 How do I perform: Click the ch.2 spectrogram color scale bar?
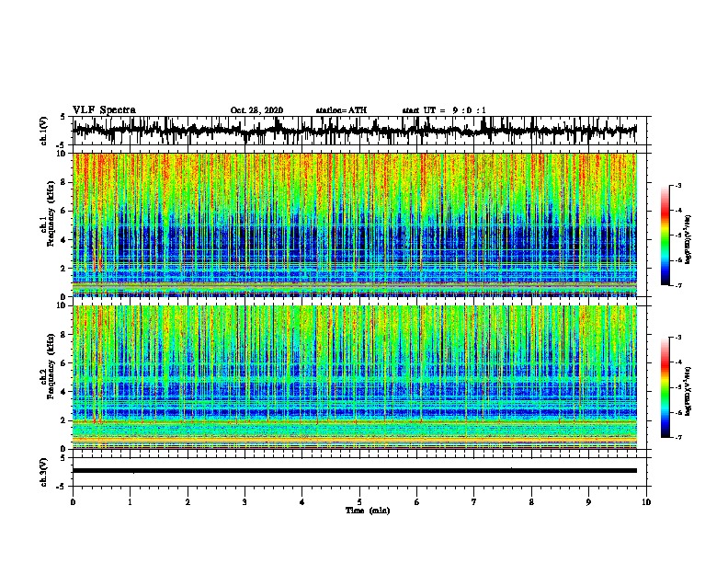(665, 387)
